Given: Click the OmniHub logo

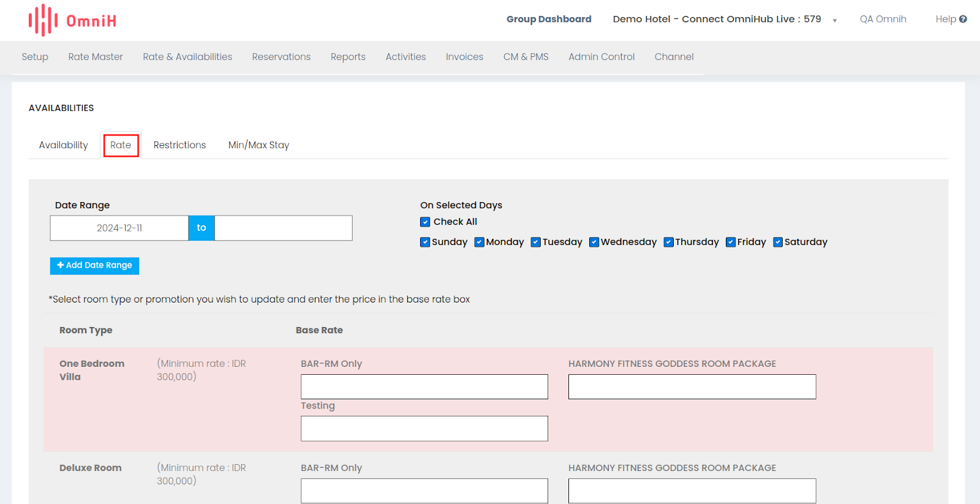Looking at the screenshot, I should (72, 20).
